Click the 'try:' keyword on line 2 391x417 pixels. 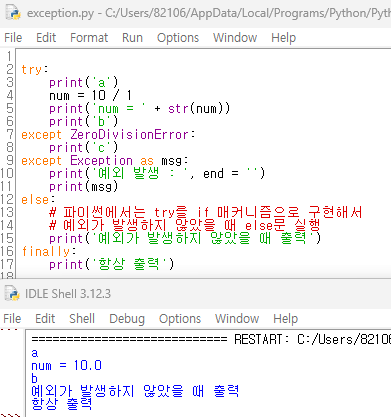pyautogui.click(x=35, y=69)
